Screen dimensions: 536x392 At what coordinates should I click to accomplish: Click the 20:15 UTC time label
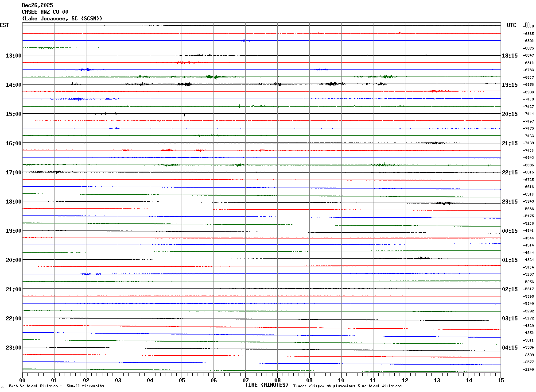coord(510,114)
